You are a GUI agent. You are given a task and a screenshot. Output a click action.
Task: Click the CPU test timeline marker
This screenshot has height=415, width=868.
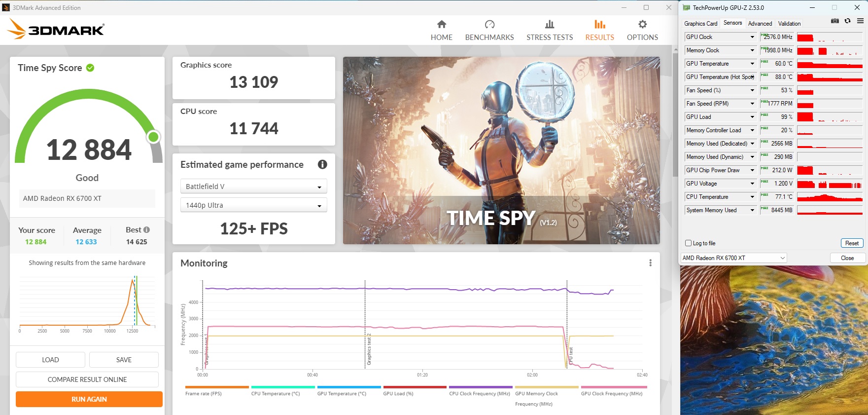point(571,355)
